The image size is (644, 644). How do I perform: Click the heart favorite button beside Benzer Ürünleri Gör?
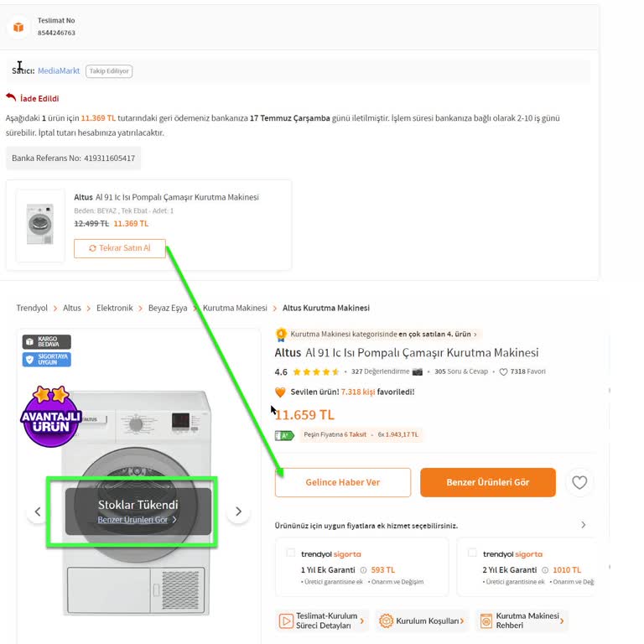pyautogui.click(x=579, y=482)
